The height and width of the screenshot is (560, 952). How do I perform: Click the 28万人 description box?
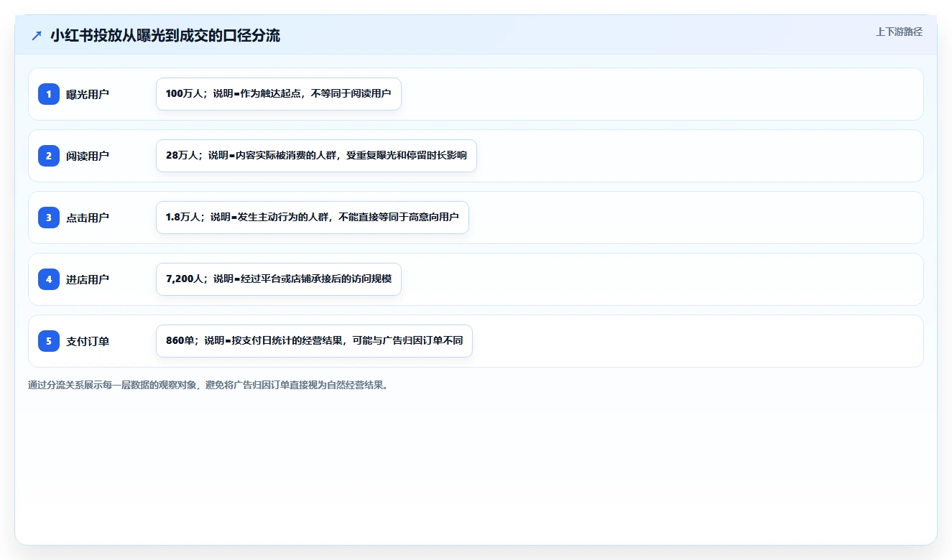(x=316, y=156)
